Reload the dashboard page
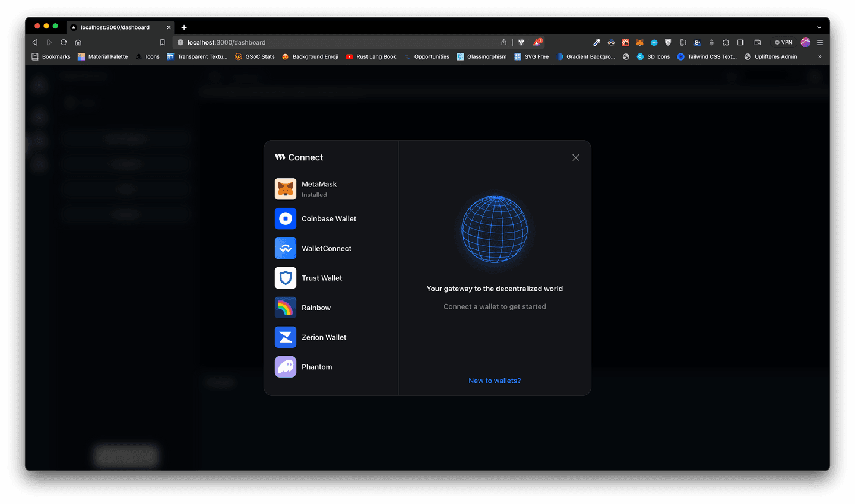855x504 pixels. 64,42
